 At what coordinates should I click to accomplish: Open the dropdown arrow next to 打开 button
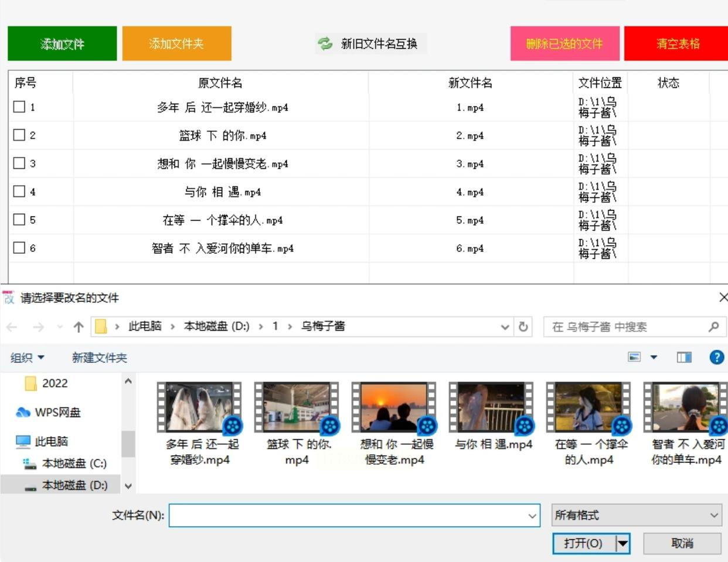click(622, 543)
